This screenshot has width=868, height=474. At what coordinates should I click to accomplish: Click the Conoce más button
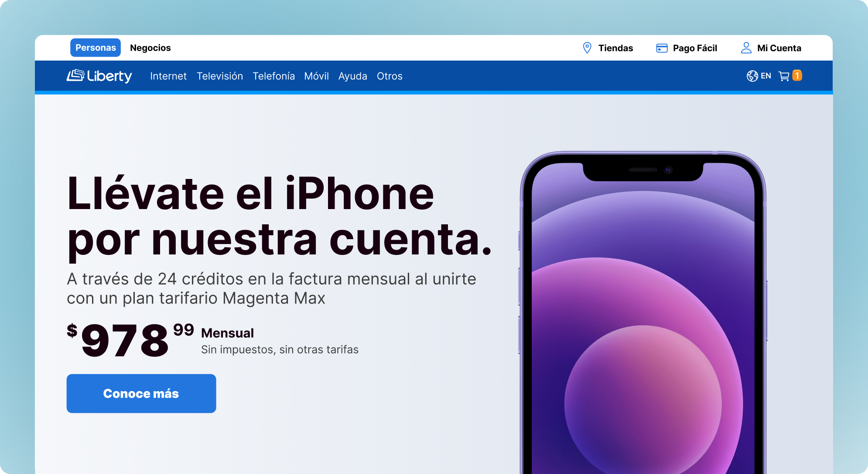[x=141, y=393]
